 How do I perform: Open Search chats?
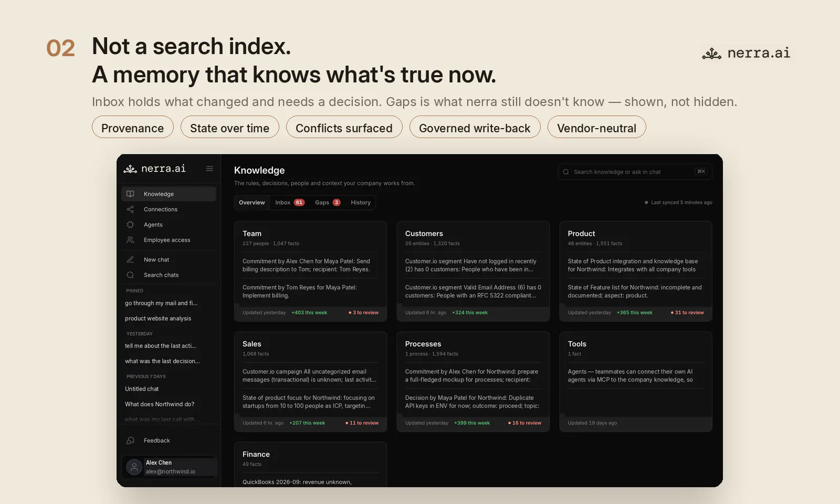(169, 275)
